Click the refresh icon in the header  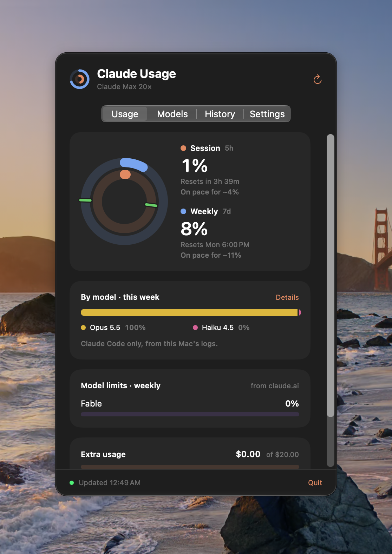tap(318, 79)
